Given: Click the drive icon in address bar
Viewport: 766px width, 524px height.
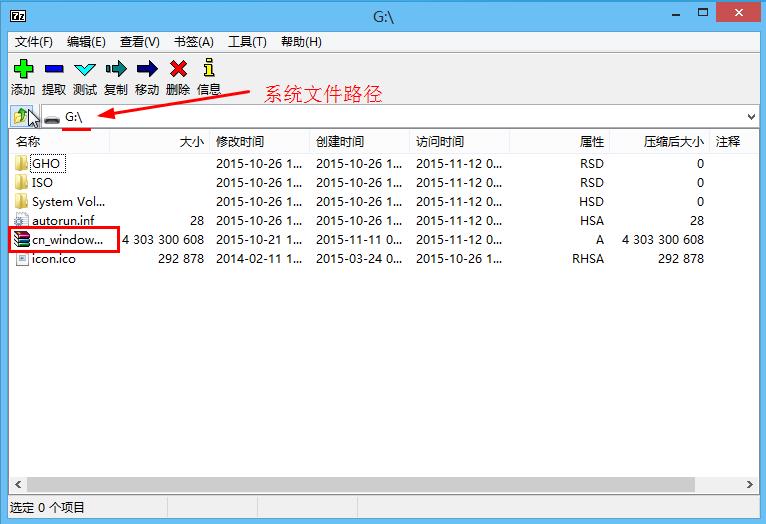Looking at the screenshot, I should (x=51, y=118).
